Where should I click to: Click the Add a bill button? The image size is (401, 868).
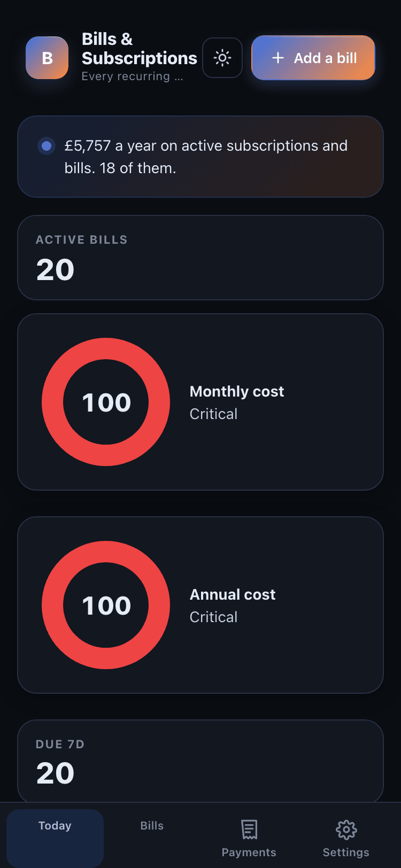313,58
